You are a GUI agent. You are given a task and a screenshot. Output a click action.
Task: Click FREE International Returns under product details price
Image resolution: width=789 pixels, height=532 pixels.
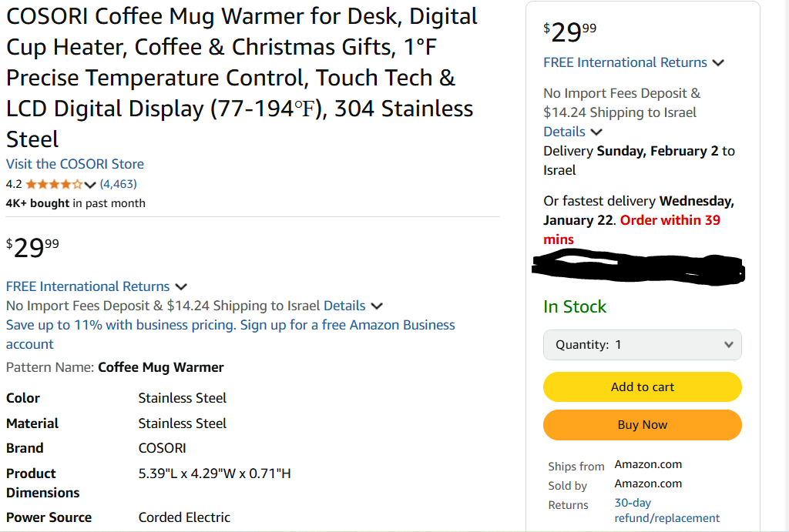click(x=88, y=286)
